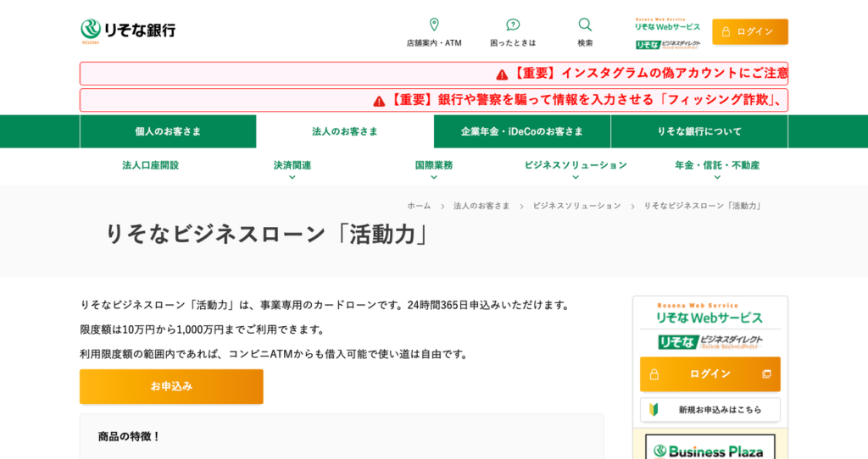
Task: Expand the 国際業務 menu
Action: point(434,169)
